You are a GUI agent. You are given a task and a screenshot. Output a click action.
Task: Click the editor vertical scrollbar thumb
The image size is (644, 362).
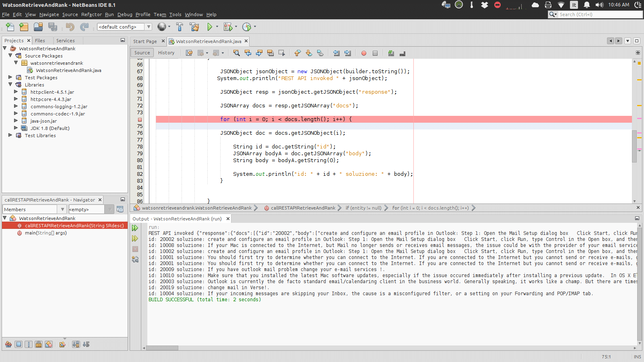tap(634, 146)
